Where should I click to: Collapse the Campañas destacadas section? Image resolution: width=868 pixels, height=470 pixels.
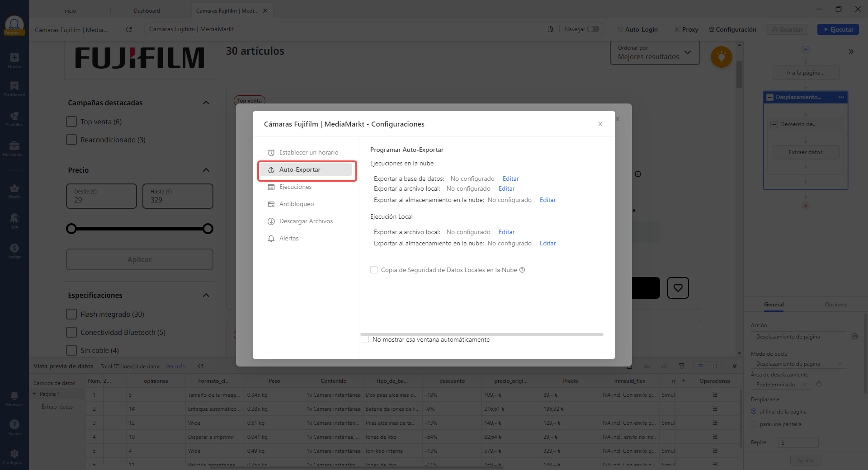(206, 103)
